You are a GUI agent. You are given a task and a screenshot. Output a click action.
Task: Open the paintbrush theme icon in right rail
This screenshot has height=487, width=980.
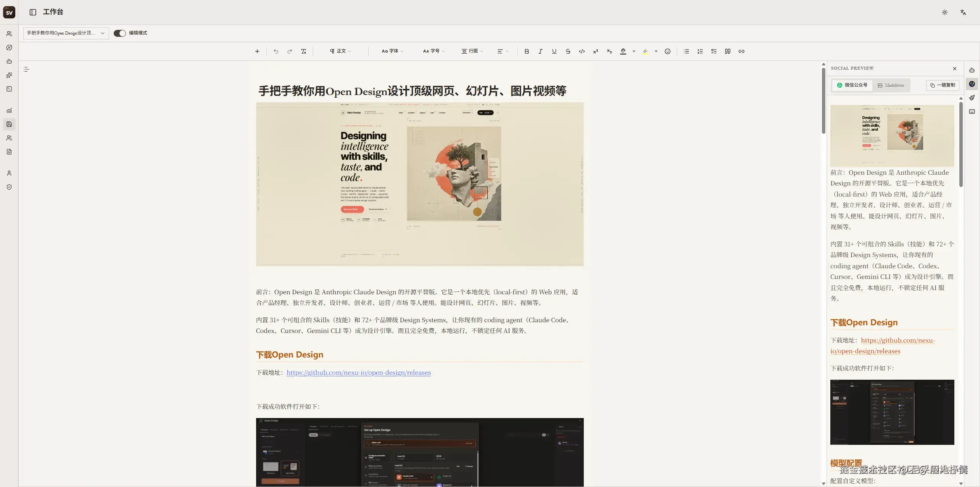(x=972, y=98)
